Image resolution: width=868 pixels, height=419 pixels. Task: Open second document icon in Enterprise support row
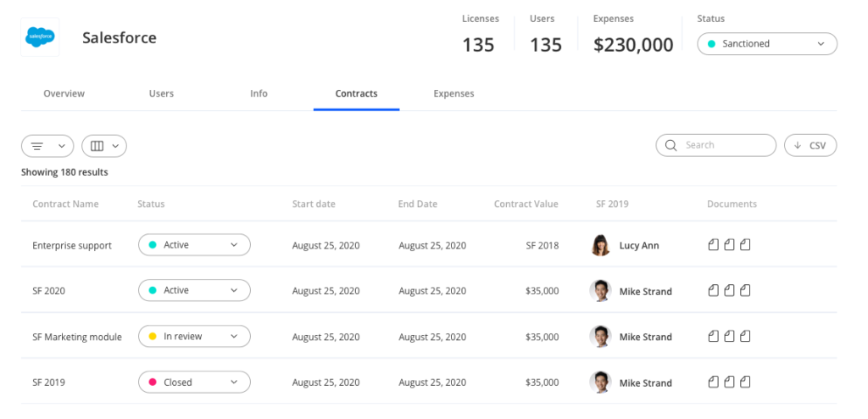pos(730,245)
